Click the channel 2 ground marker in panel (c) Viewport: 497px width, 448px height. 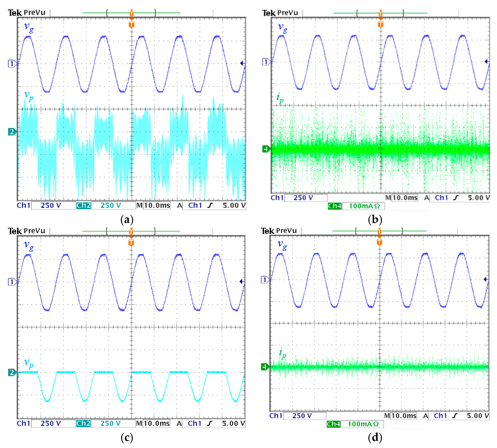(x=12, y=372)
